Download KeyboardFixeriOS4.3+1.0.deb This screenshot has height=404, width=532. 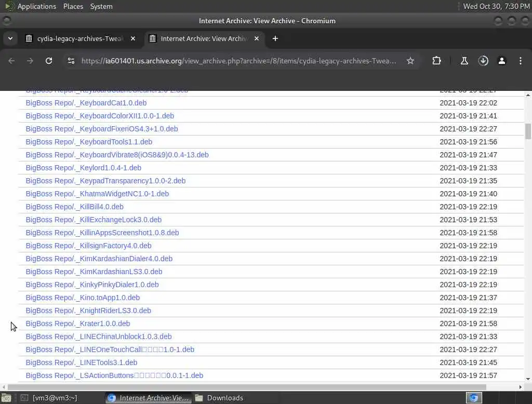pos(102,129)
